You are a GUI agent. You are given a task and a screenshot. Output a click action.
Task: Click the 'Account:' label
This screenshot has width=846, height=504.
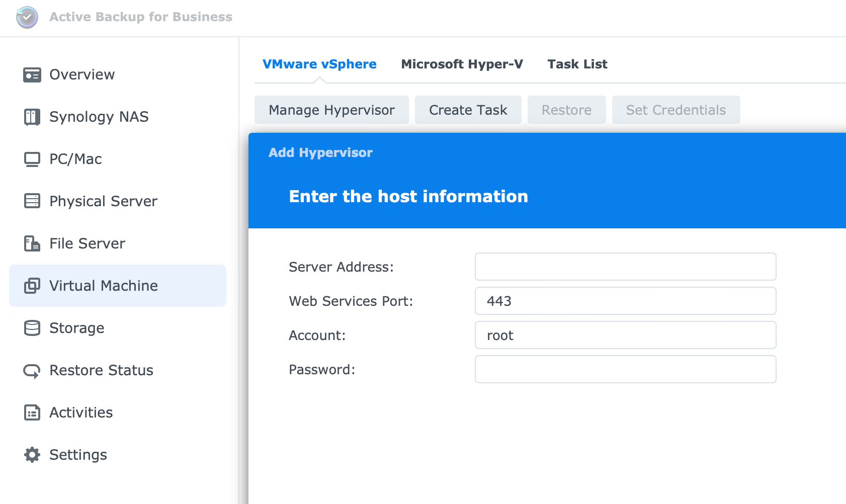tap(317, 335)
